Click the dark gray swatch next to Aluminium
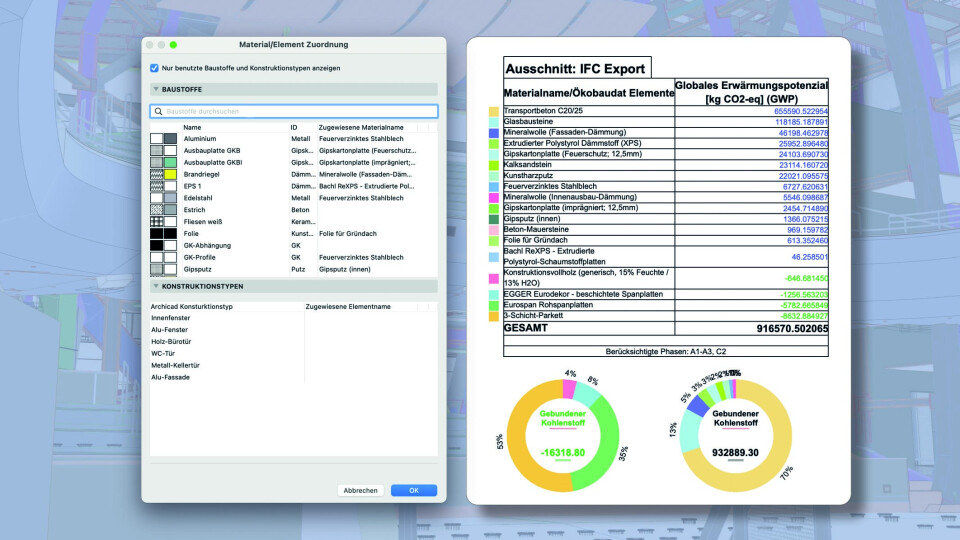Viewport: 960px width, 540px height. (x=170, y=139)
